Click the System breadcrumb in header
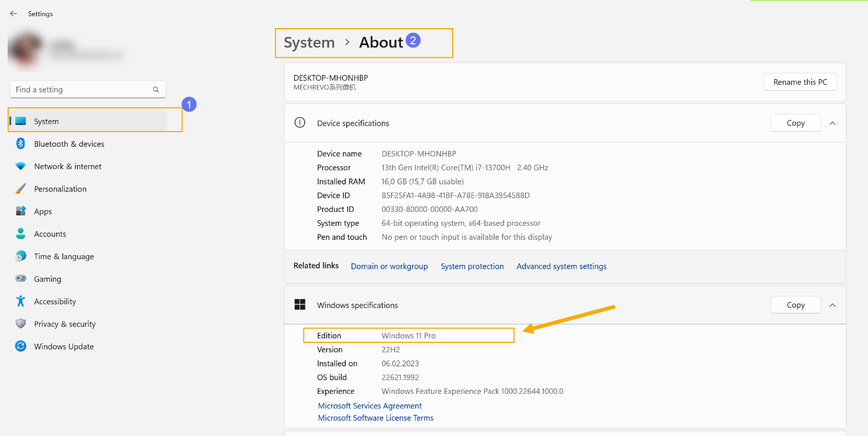The image size is (868, 436). (x=309, y=43)
